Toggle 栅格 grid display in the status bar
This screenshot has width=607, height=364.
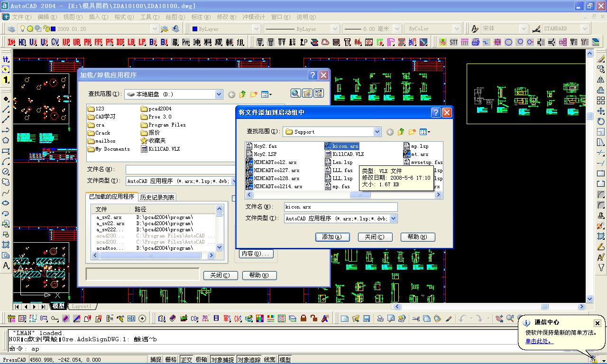coord(171,360)
